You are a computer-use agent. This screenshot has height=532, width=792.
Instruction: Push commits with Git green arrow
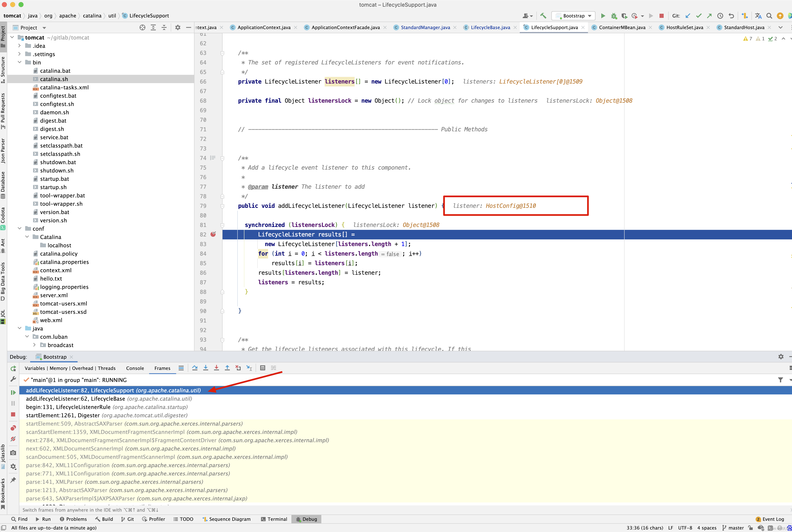[x=709, y=16]
